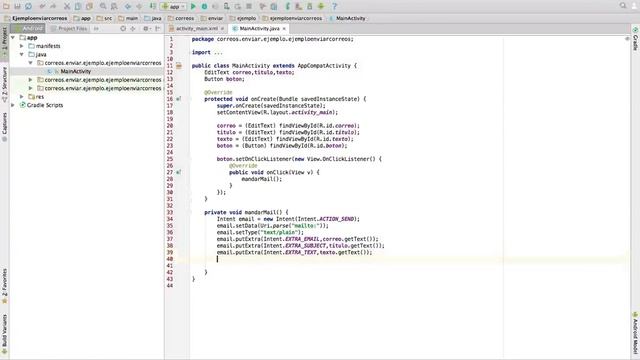Viewport: 640px width, 360px height.
Task: Click the Save All toolbar icon
Action: pyautogui.click(x=17, y=6)
